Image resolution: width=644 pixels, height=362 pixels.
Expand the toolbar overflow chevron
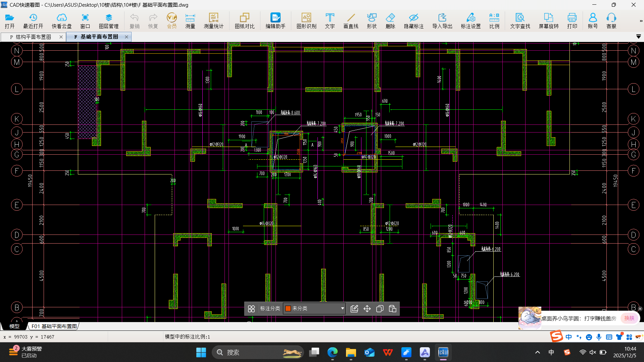(641, 21)
